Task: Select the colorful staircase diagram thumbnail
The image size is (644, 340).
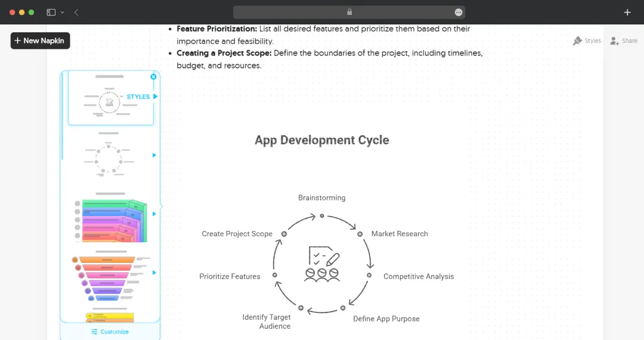Action: (110, 218)
